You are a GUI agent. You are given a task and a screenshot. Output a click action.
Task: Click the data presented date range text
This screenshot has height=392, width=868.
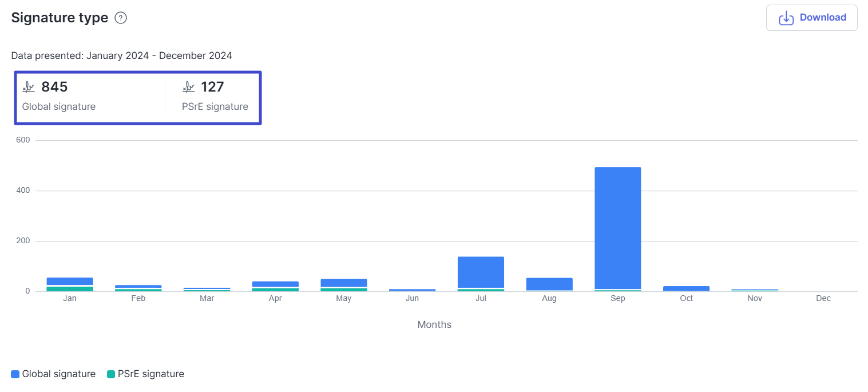pyautogui.click(x=121, y=56)
